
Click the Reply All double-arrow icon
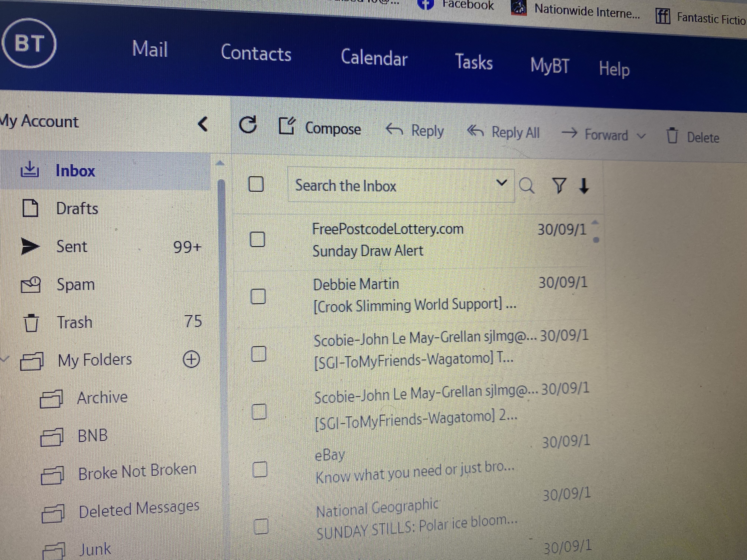475,131
